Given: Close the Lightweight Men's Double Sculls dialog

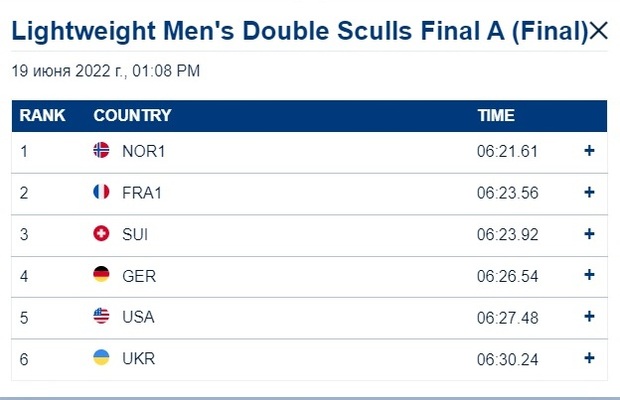Looking at the screenshot, I should coord(598,30).
